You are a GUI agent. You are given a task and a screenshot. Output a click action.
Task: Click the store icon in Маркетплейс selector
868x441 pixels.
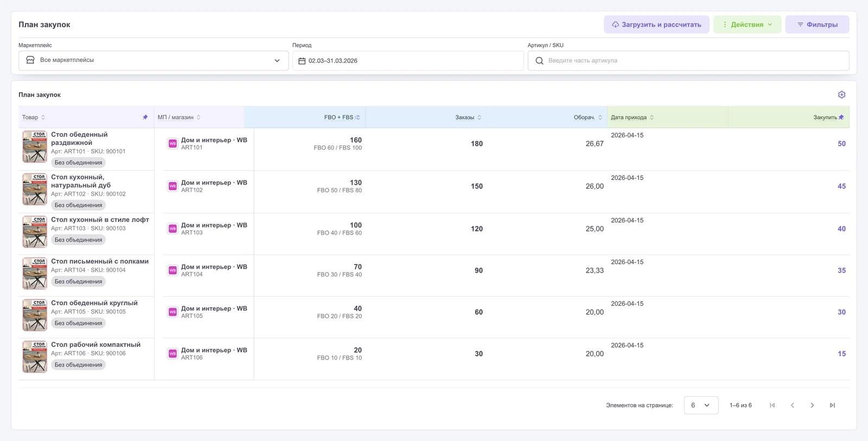(x=30, y=60)
